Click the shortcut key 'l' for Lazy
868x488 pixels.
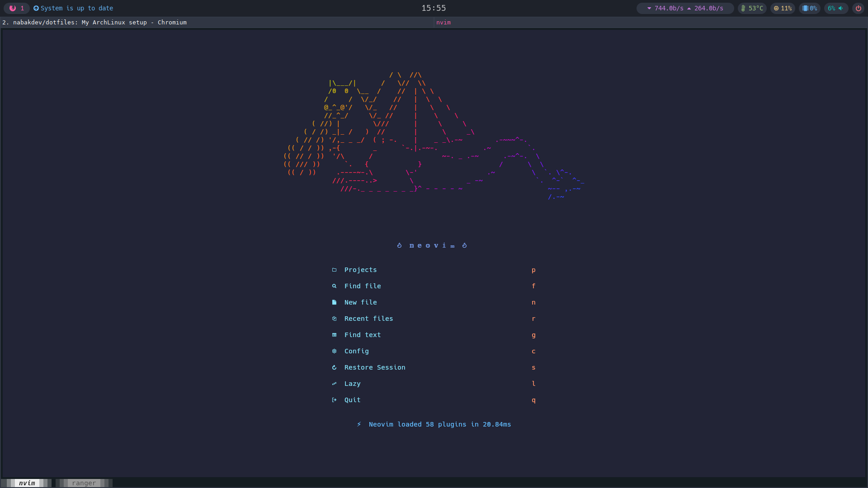(x=533, y=384)
